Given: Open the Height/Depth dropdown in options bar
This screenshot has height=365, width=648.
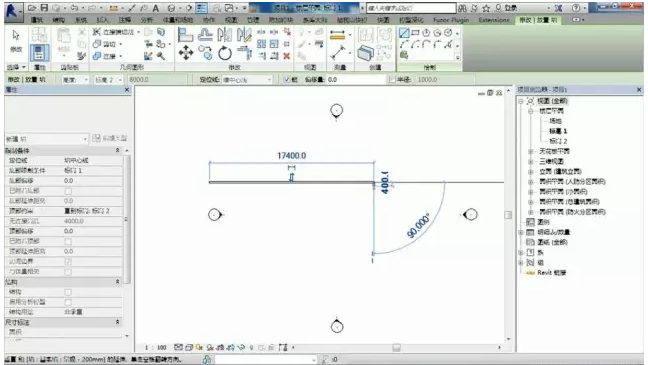Looking at the screenshot, I should click(x=75, y=79).
